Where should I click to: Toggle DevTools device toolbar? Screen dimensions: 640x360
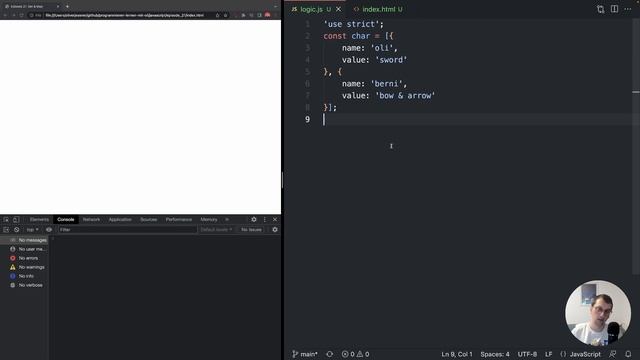click(x=16, y=220)
